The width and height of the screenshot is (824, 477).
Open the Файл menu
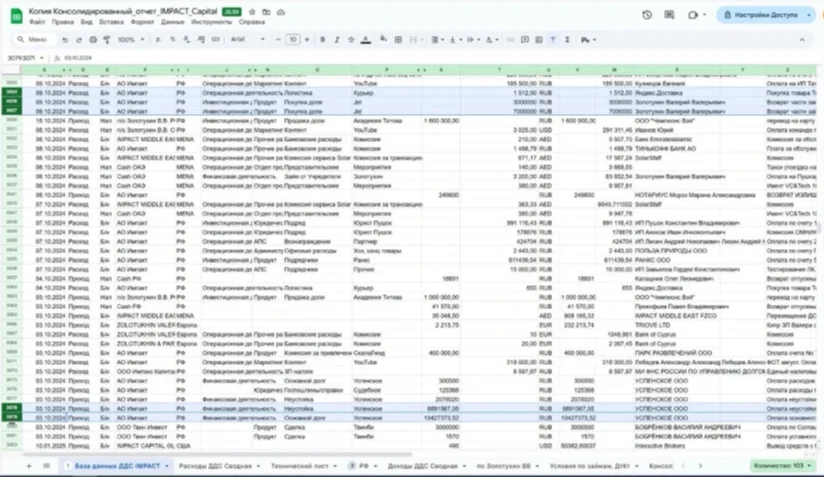(37, 22)
